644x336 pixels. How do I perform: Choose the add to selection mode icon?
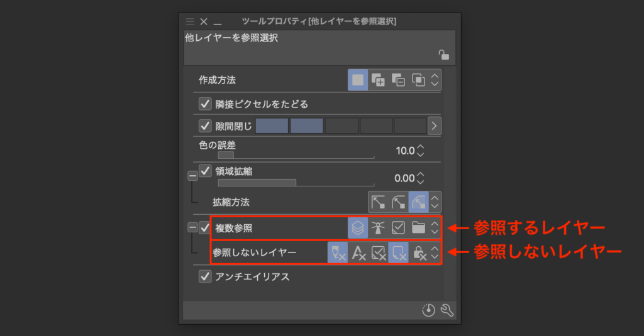click(x=378, y=80)
